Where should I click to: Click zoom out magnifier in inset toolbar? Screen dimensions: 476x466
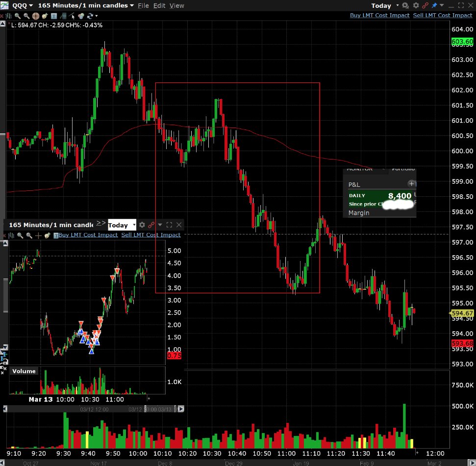pyautogui.click(x=29, y=235)
